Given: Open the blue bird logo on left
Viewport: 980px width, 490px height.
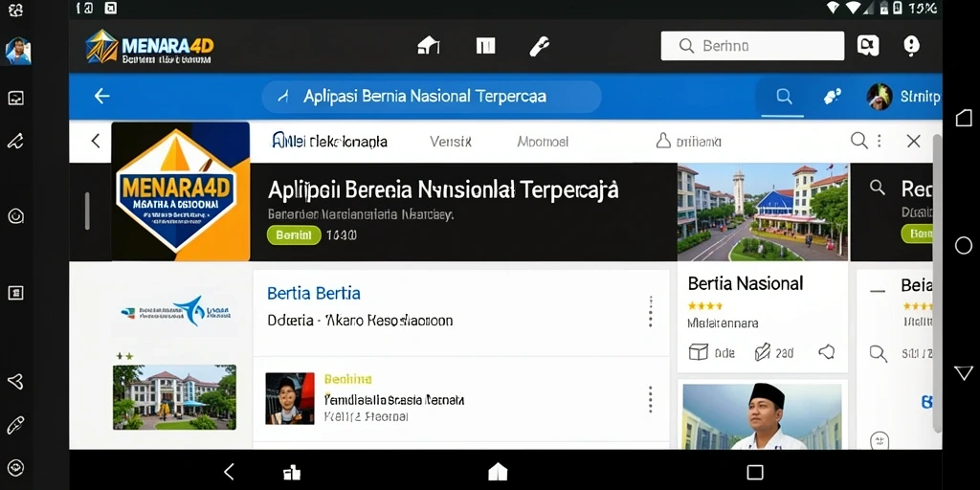Looking at the screenshot, I should click(176, 310).
